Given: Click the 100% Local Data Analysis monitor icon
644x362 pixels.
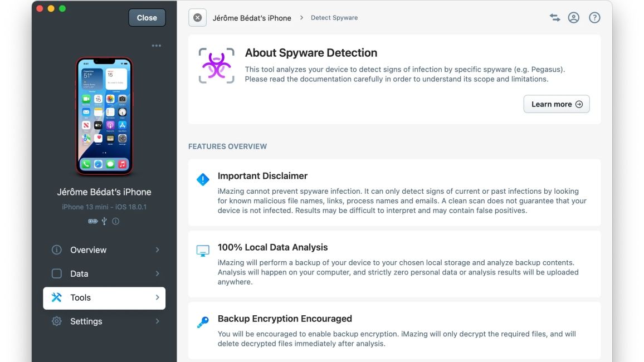Looking at the screenshot, I should pos(203,251).
